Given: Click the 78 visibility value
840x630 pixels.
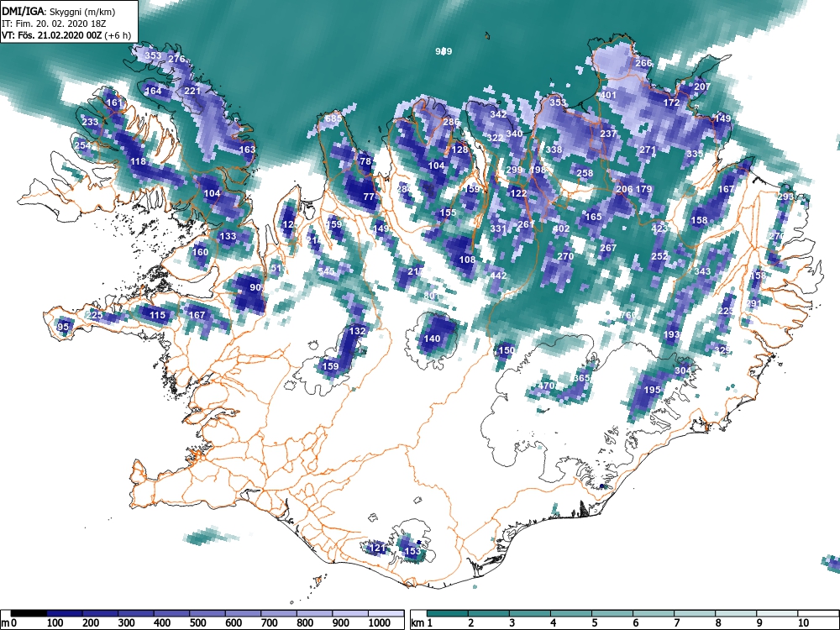Looking at the screenshot, I should (x=365, y=161).
